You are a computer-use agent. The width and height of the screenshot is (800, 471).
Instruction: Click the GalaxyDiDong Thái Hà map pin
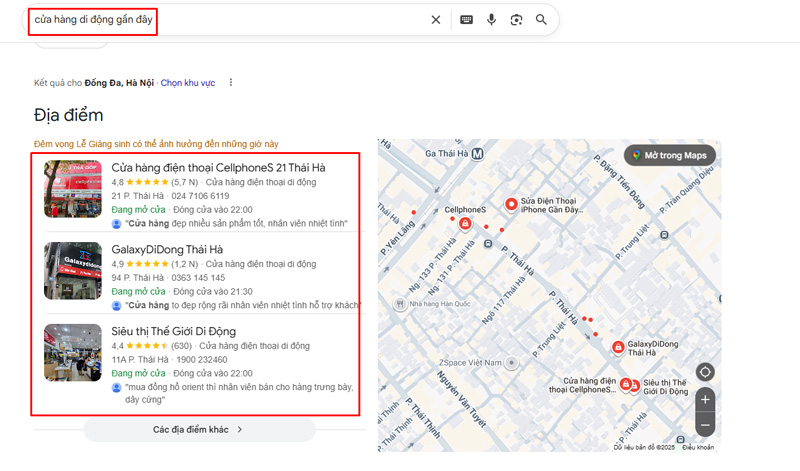click(618, 347)
